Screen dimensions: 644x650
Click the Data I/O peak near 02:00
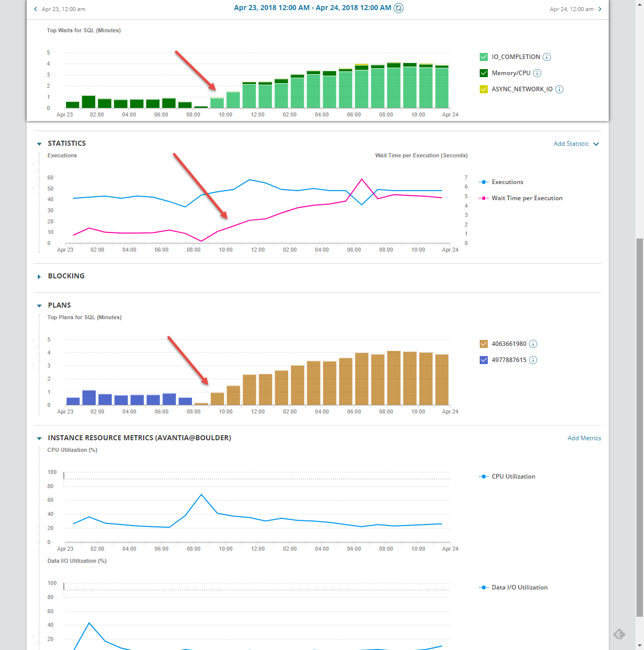coord(89,623)
